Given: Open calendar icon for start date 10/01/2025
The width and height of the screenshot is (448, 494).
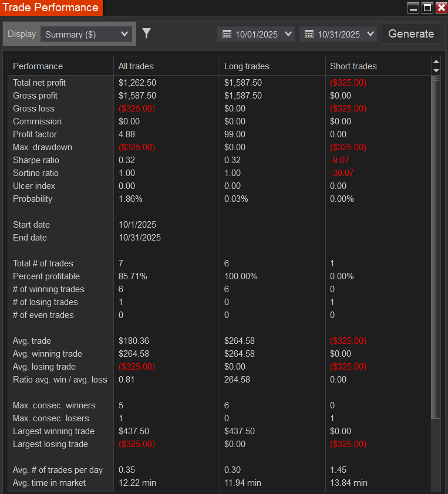Looking at the screenshot, I should tap(226, 35).
